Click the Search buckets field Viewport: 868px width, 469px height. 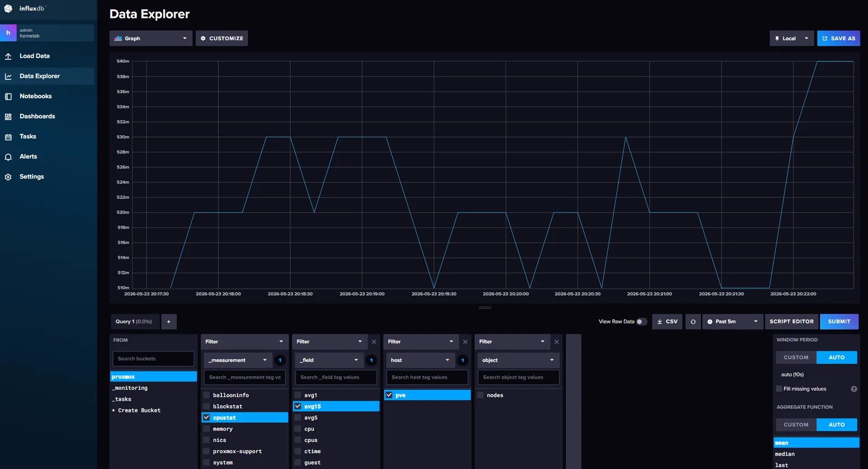153,359
